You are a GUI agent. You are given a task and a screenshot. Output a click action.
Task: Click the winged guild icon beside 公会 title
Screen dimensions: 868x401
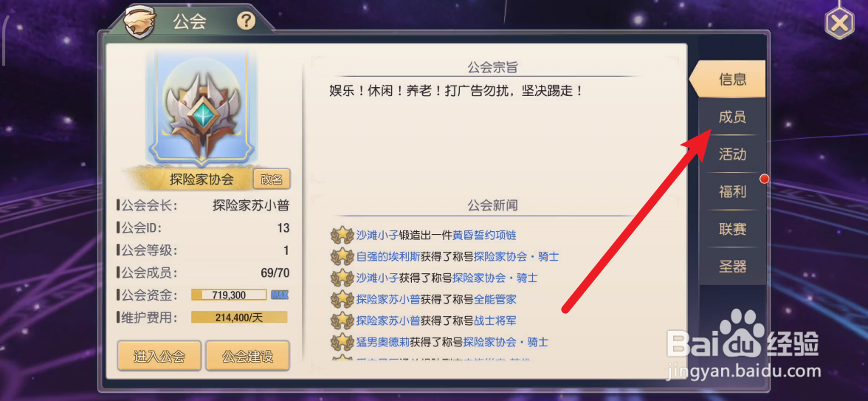139,23
